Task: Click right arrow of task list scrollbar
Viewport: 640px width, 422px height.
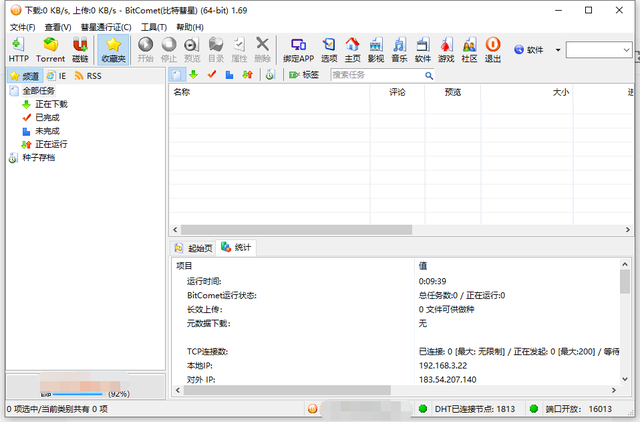Action: click(628, 230)
